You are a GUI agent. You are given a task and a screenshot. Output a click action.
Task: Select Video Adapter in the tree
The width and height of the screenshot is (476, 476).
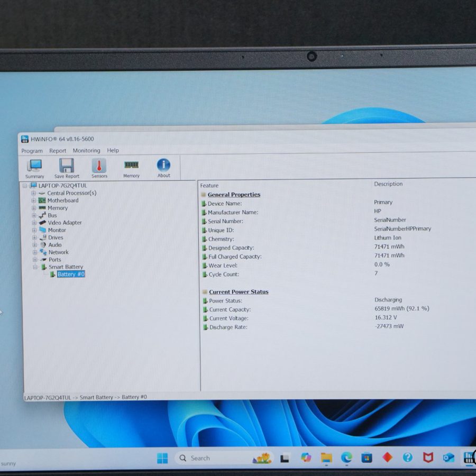[x=65, y=223]
